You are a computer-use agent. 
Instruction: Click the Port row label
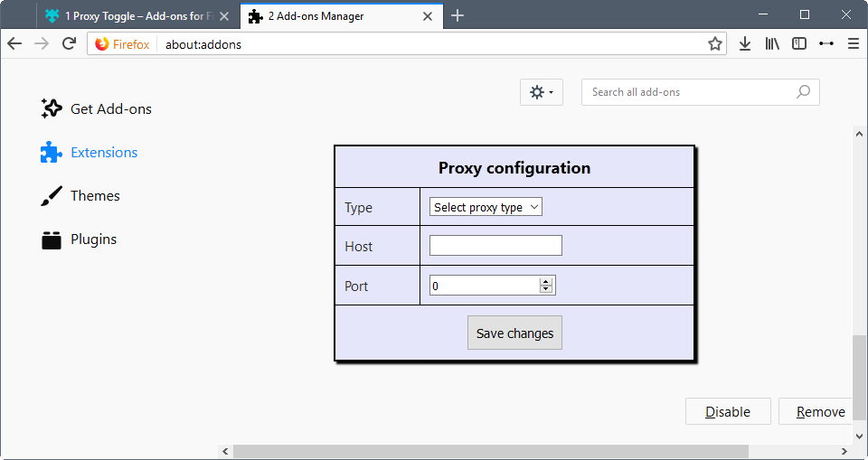[x=356, y=286]
